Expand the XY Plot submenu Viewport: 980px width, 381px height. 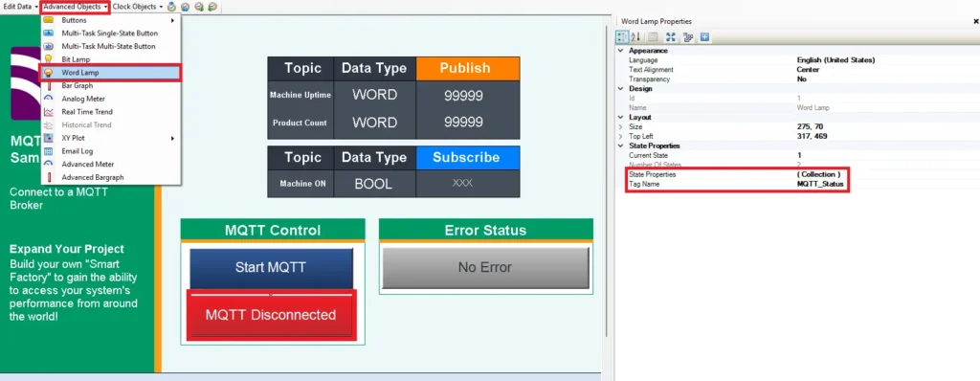111,138
